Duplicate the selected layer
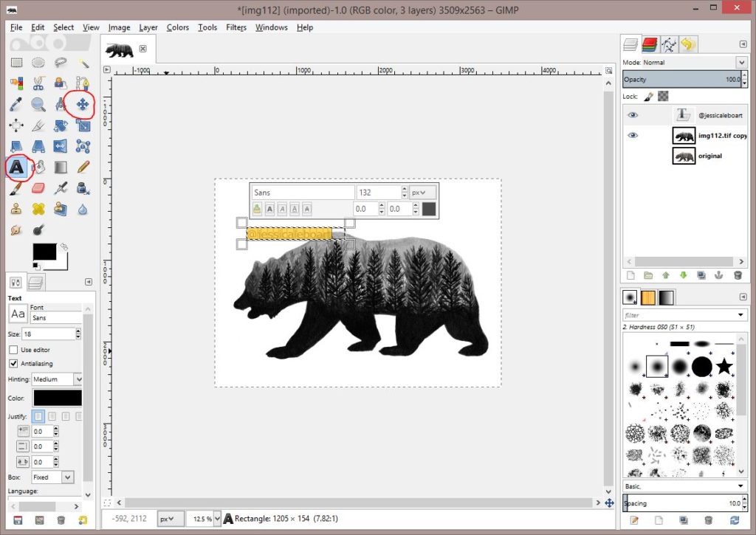Viewport: 756px width, 535px height. point(701,275)
